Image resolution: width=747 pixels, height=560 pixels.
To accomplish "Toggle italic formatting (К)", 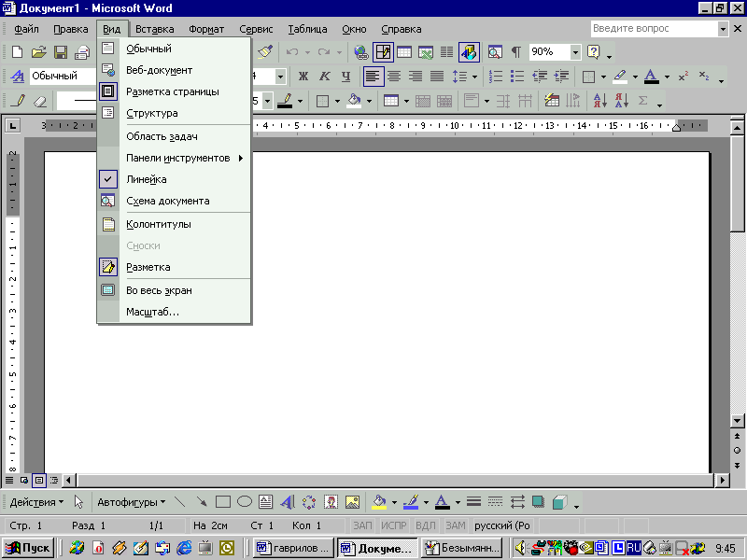I will tap(324, 77).
